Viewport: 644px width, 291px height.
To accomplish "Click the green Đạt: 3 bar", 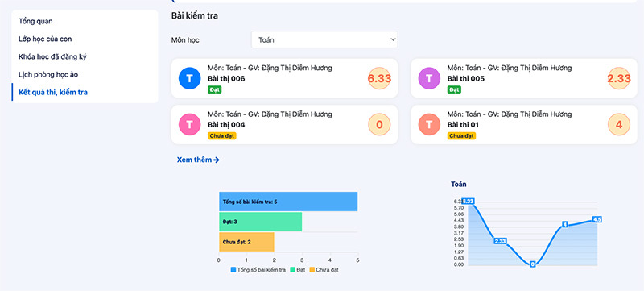I will [260, 222].
